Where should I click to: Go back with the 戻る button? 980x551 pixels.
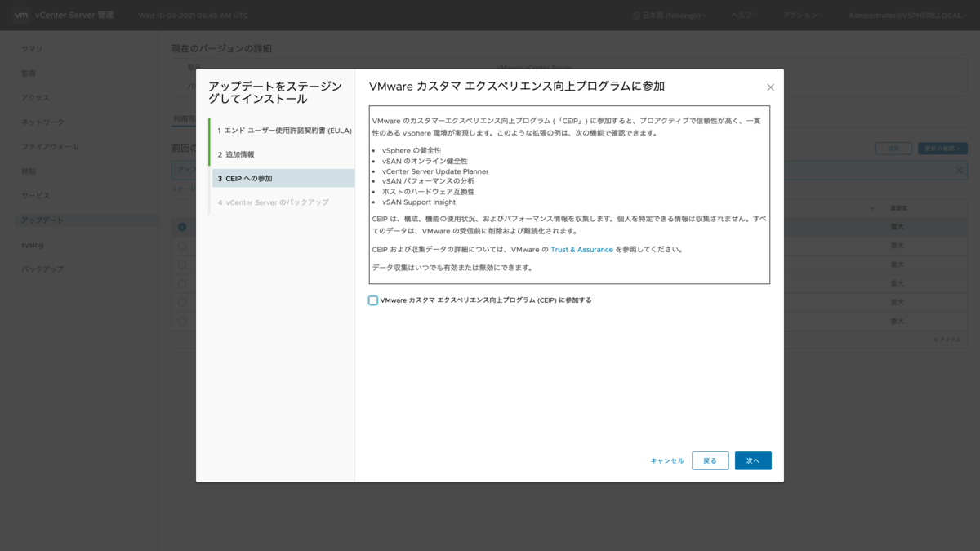(x=710, y=460)
